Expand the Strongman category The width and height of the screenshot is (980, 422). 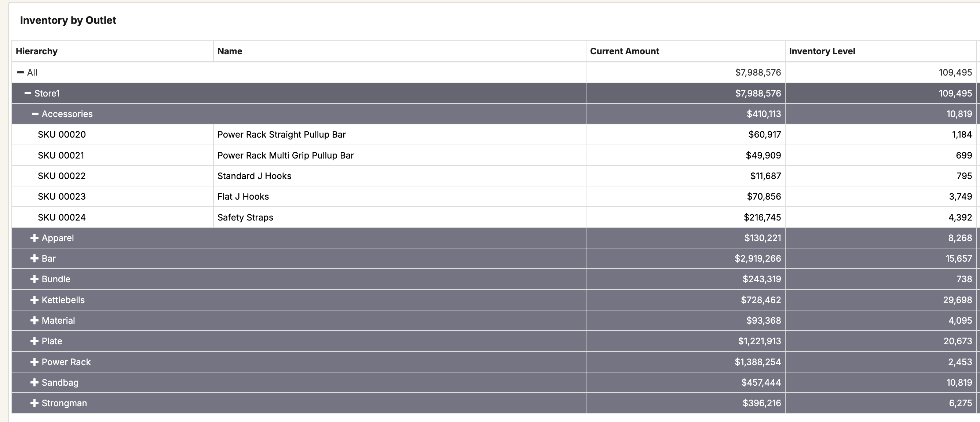click(34, 403)
